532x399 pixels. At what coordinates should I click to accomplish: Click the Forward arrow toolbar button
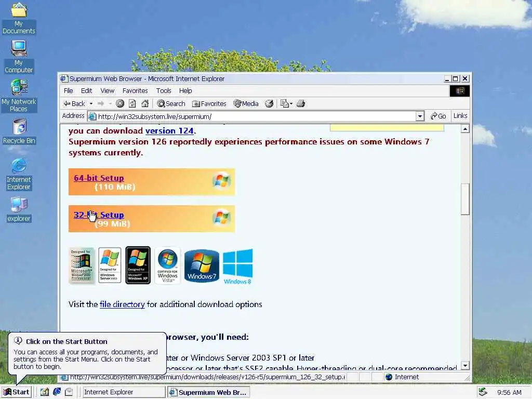coord(101,103)
